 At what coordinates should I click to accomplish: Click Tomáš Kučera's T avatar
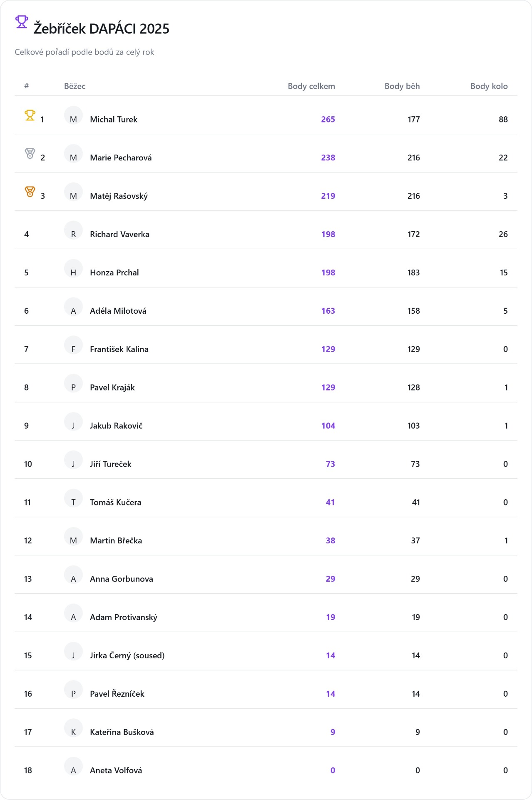tap(73, 499)
